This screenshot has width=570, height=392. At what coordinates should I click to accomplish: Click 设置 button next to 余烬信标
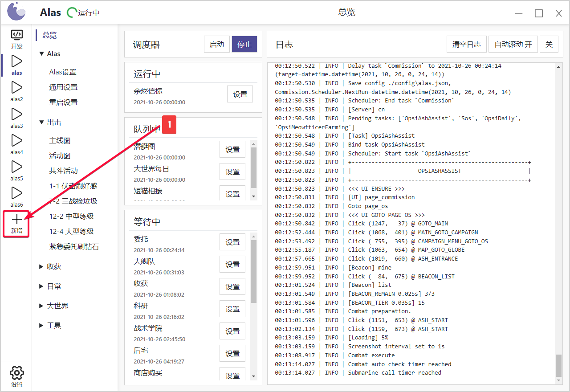(240, 94)
